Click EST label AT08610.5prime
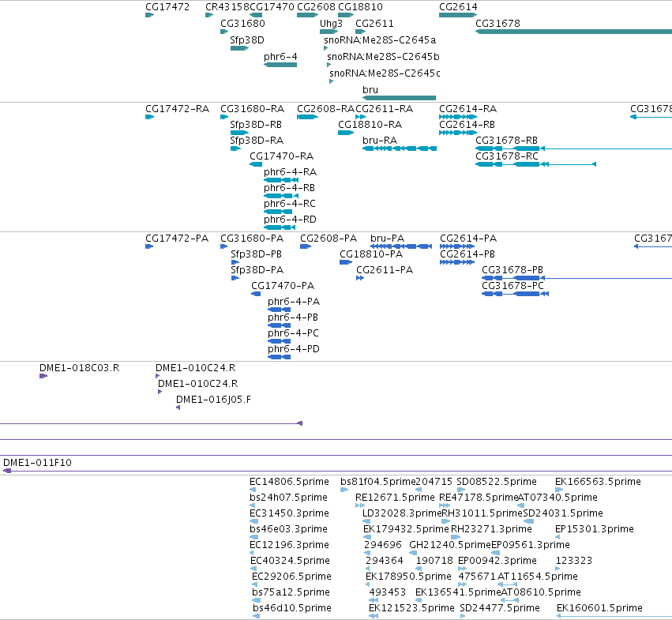Screen dimensions: 672x620 coord(541,592)
